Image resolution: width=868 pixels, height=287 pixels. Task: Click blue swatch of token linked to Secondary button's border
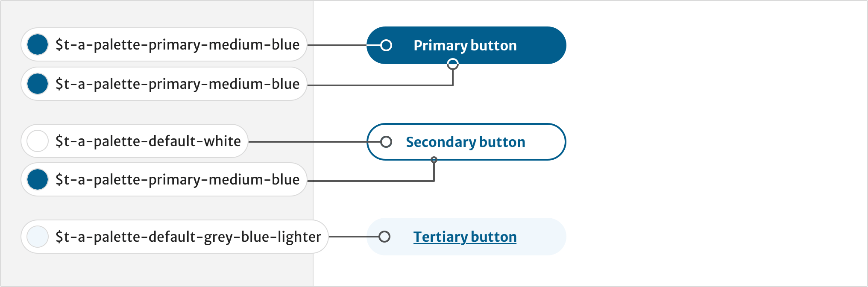tap(38, 179)
